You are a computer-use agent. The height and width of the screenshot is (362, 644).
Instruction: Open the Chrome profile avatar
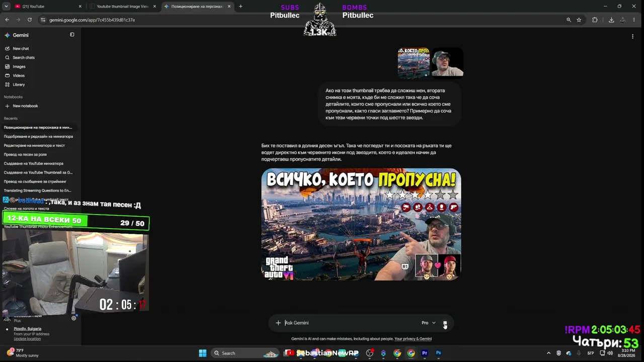(x=623, y=20)
